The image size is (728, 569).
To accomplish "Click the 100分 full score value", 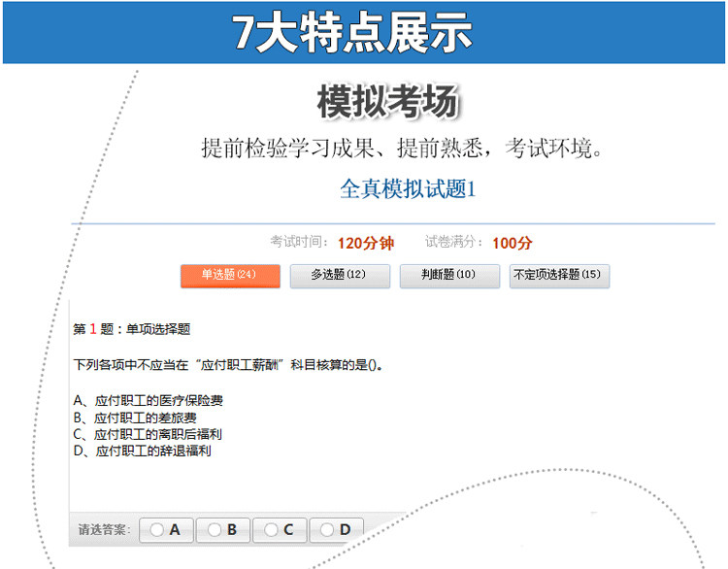I will 513,243.
